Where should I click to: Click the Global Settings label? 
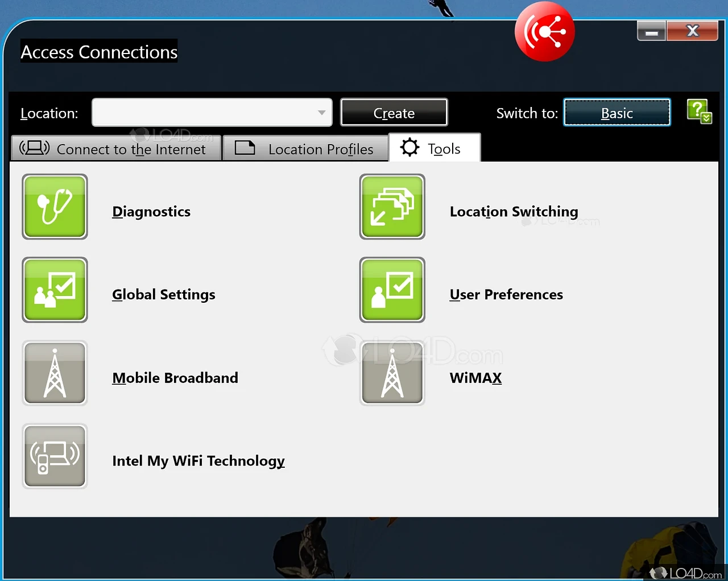click(164, 295)
